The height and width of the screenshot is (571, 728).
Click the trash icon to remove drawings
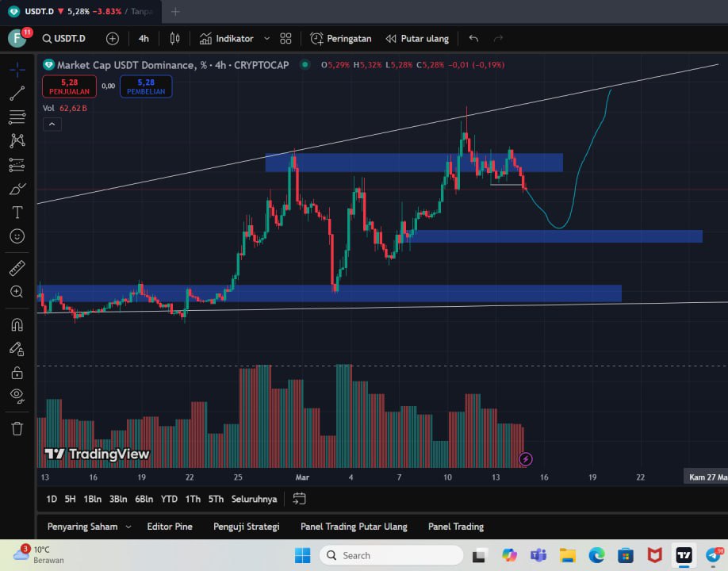(17, 428)
